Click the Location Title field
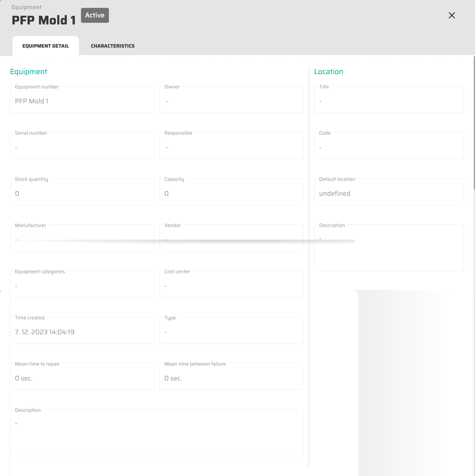This screenshot has height=476, width=475. (x=389, y=101)
